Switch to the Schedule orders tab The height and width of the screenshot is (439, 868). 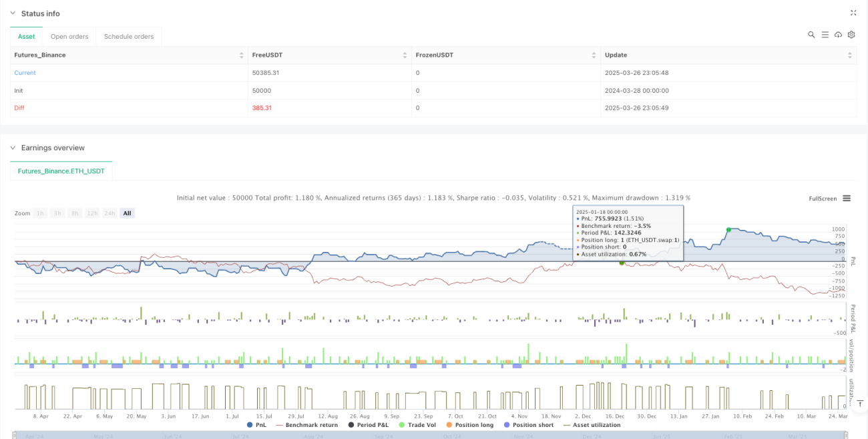point(129,37)
